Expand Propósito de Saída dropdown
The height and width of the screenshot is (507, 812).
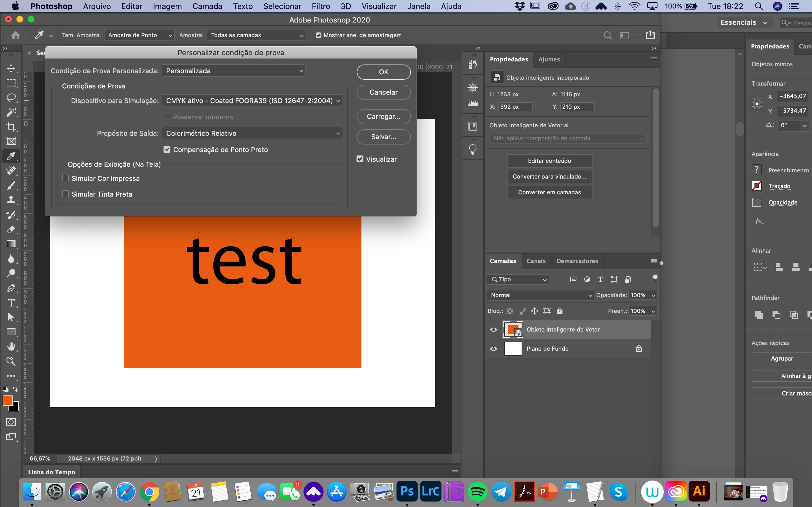pos(252,134)
